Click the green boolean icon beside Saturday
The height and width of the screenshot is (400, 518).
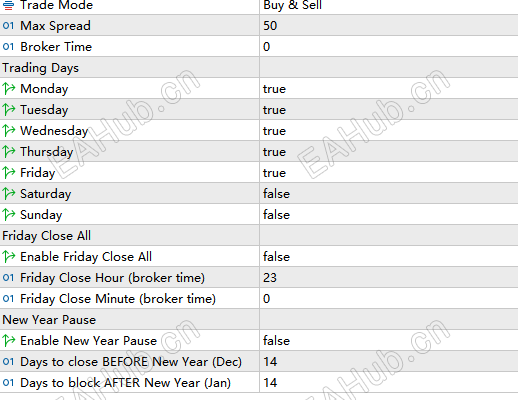point(9,194)
